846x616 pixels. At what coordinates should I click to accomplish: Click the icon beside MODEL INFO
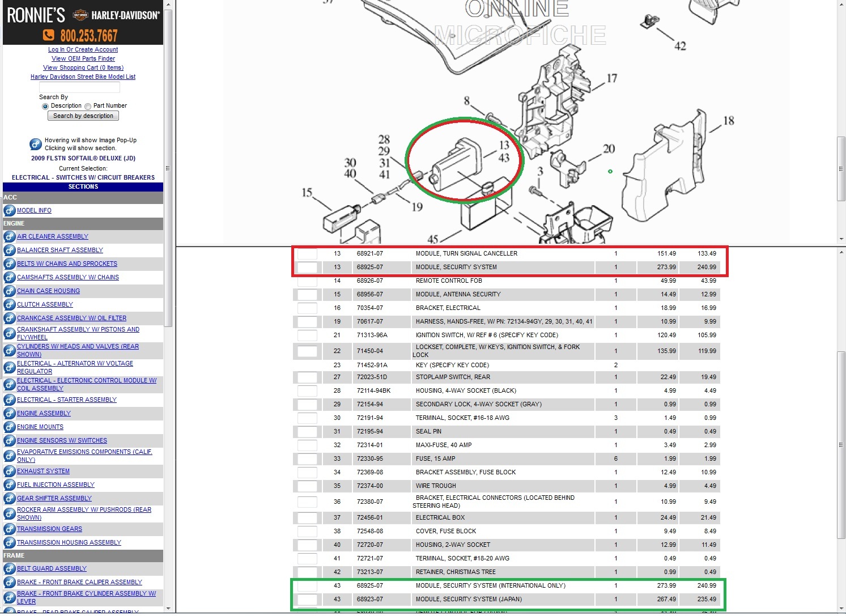[x=10, y=210]
